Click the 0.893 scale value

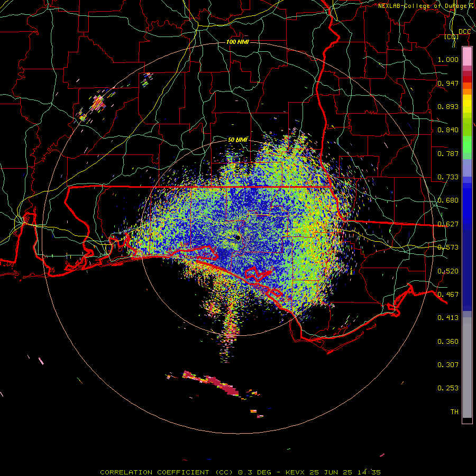(448, 106)
